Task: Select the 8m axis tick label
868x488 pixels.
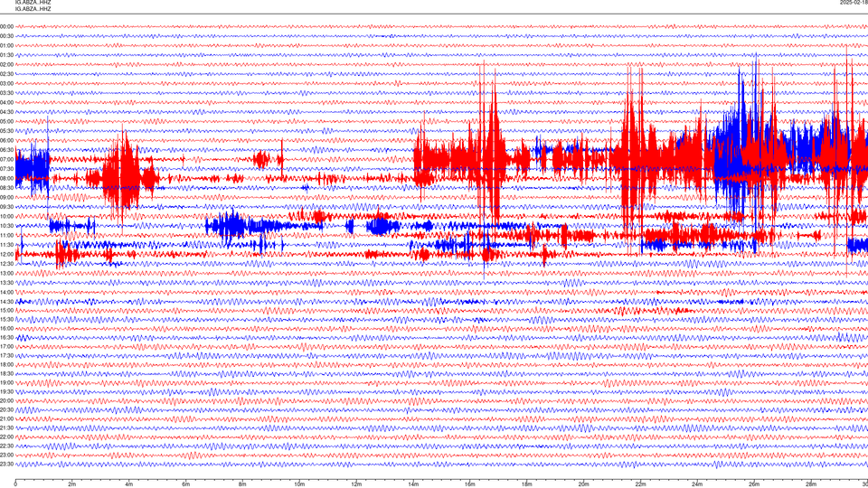Action: point(242,484)
